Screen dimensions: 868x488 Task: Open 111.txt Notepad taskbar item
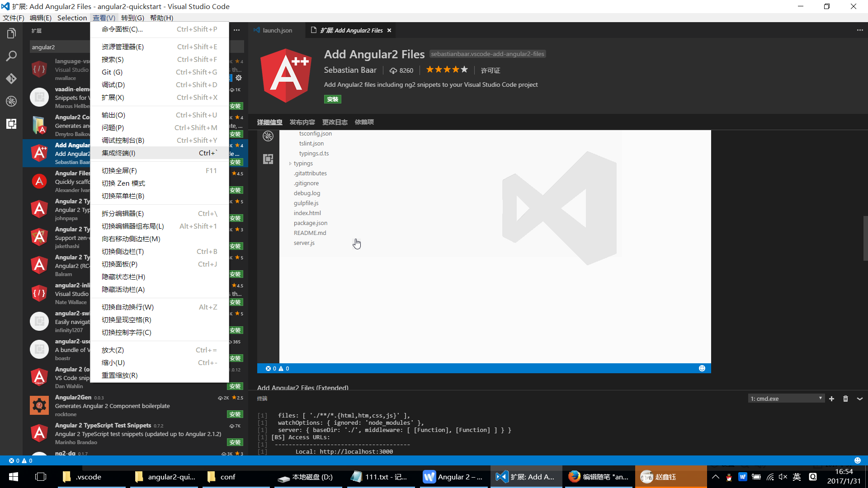point(381,477)
